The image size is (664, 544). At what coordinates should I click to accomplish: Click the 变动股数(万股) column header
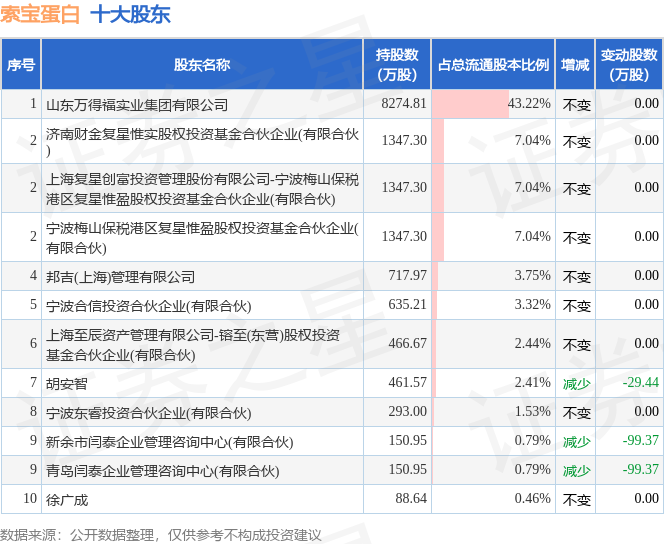630,65
